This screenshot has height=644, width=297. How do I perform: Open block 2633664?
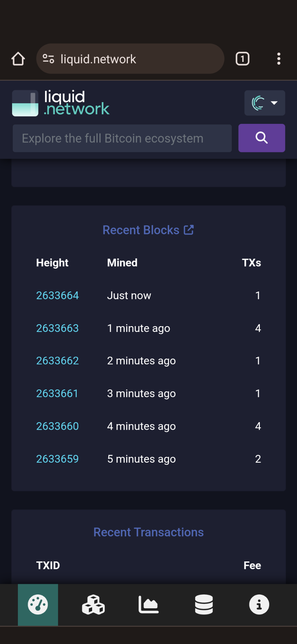point(57,296)
